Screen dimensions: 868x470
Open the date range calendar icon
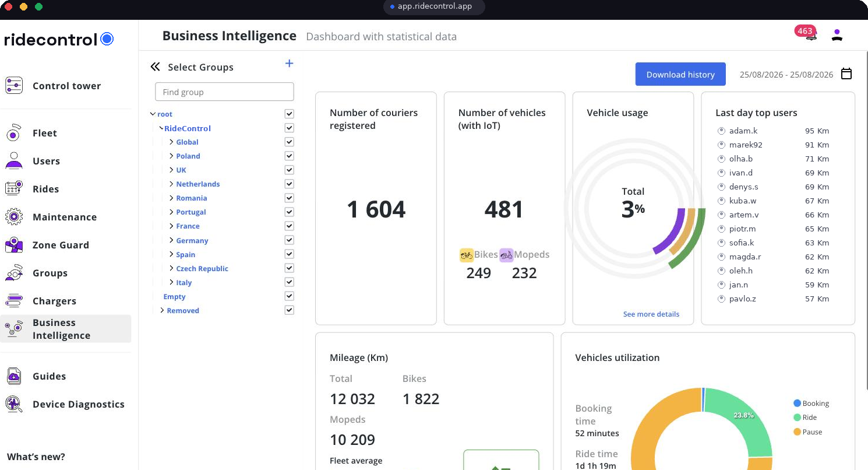[846, 74]
